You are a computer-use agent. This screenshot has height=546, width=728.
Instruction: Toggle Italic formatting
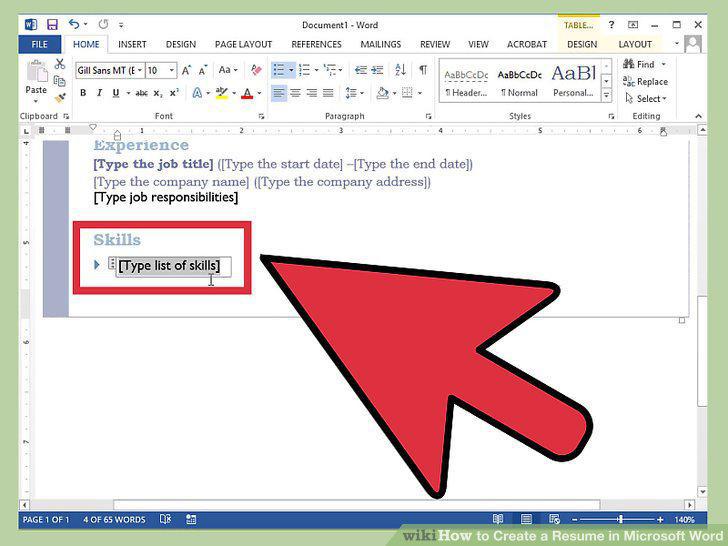pos(99,93)
